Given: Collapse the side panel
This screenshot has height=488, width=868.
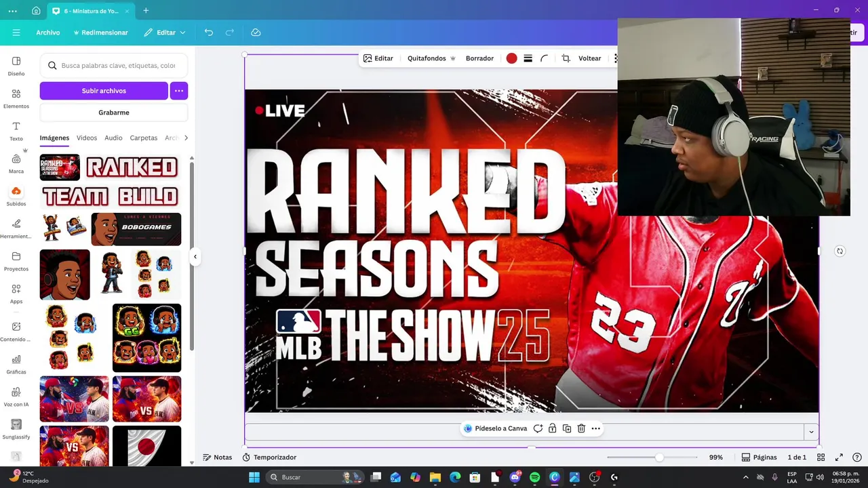Looking at the screenshot, I should click(x=195, y=256).
